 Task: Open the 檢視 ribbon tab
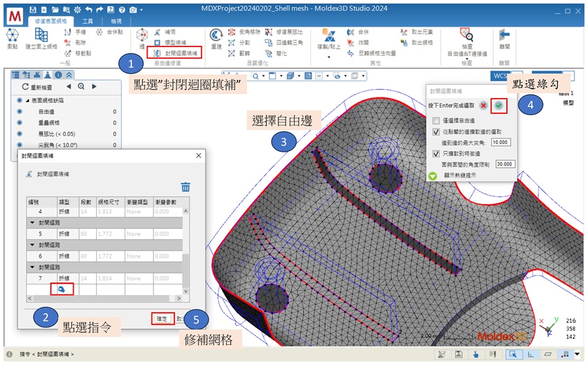coord(115,21)
